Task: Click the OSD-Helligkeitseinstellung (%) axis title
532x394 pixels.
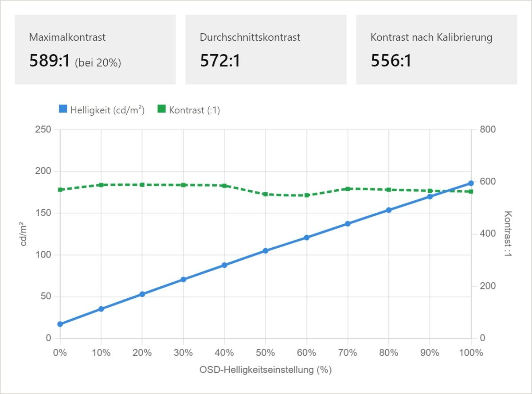Action: (x=266, y=370)
